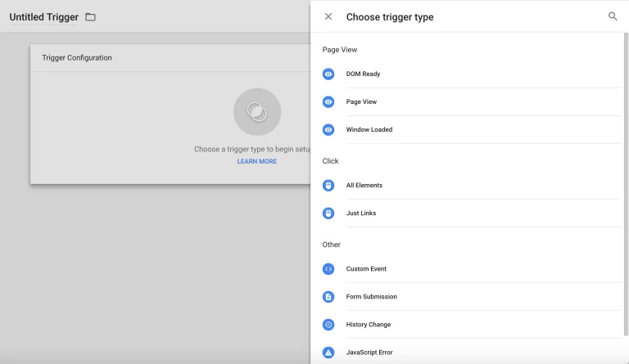
Task: Open search in trigger type panel
Action: (612, 16)
